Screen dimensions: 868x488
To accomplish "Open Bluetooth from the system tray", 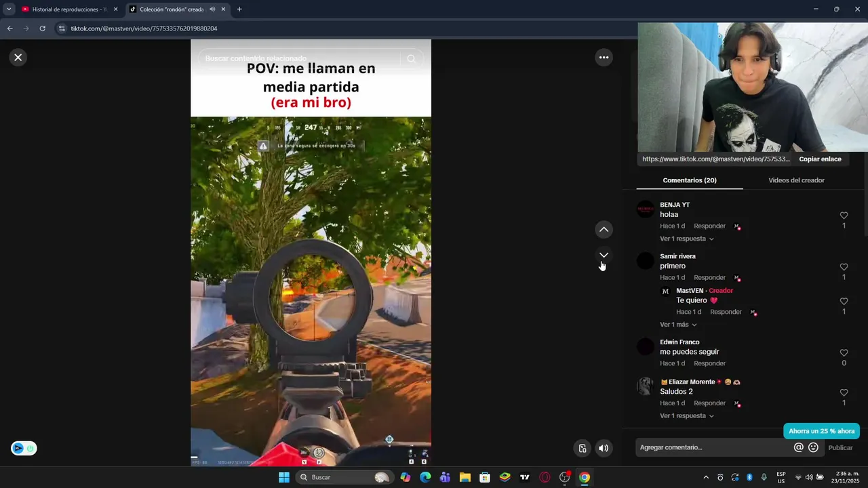I will point(749,477).
